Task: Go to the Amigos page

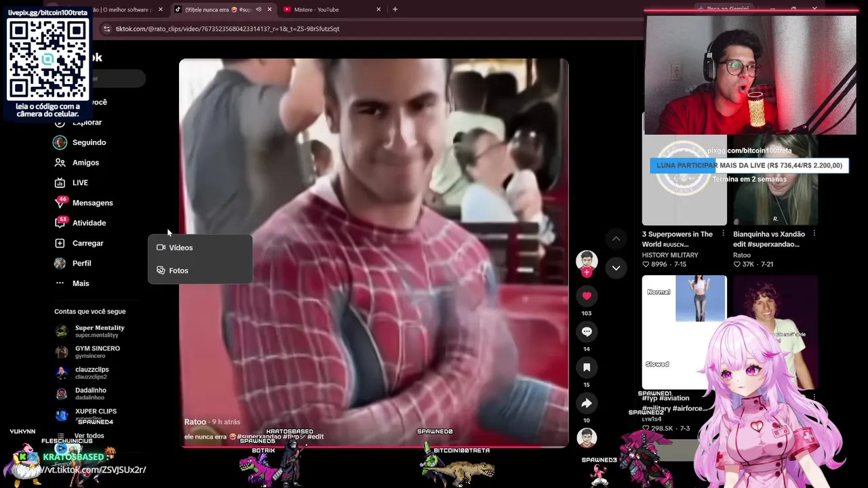Action: click(85, 163)
